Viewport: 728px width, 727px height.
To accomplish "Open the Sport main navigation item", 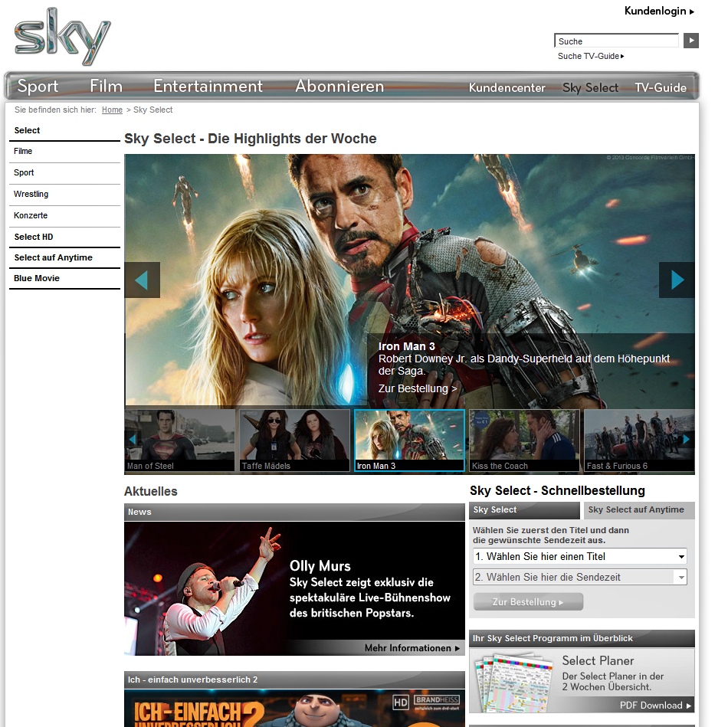I will pyautogui.click(x=38, y=87).
